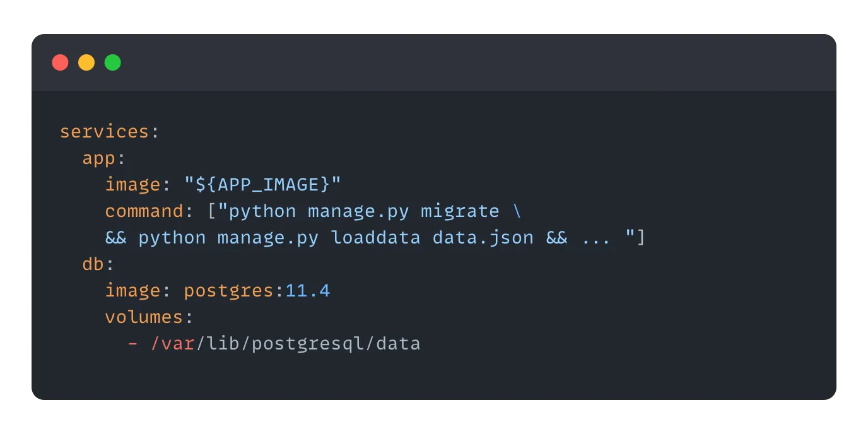The width and height of the screenshot is (868, 434).
Task: Click the red close dot
Action: [60, 62]
